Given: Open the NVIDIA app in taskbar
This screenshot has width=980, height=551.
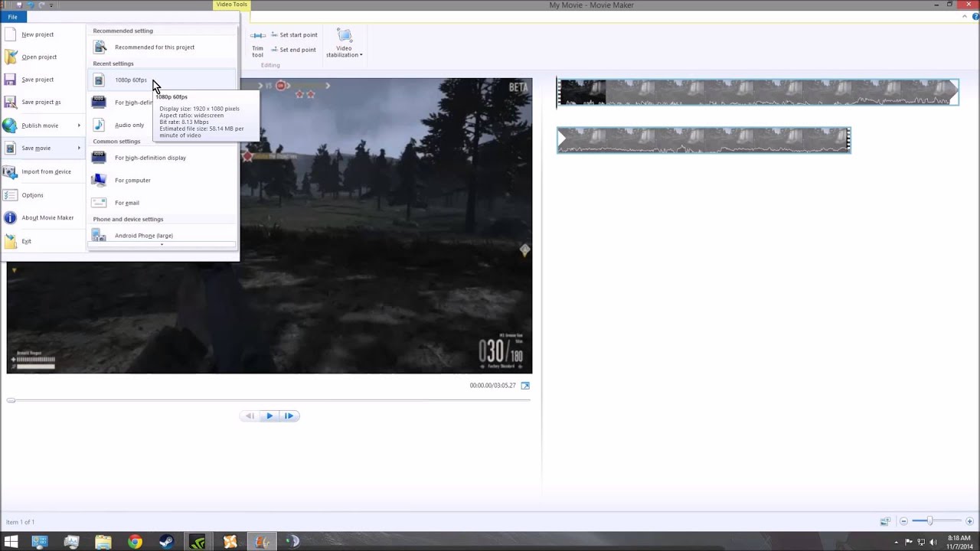Looking at the screenshot, I should [198, 542].
